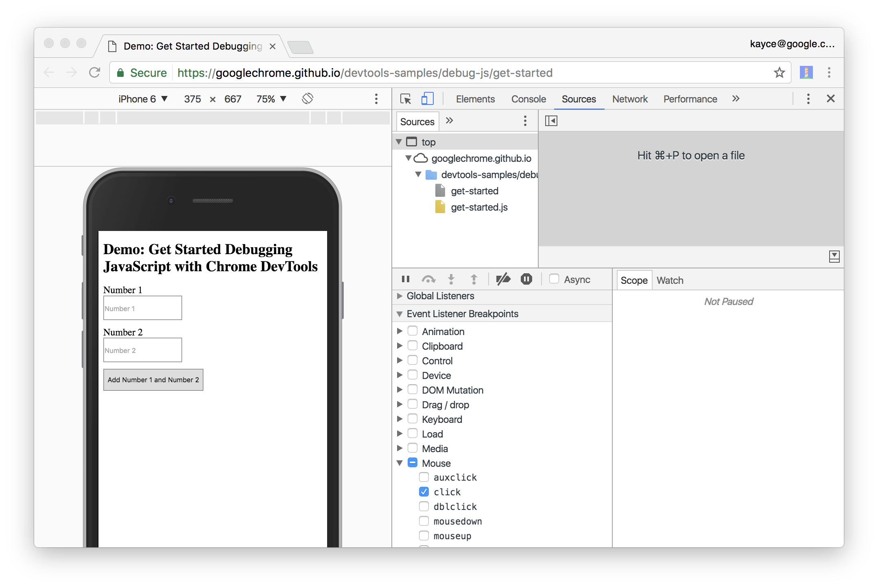Expand the Global Listeners section
Screen dimensions: 878x588
point(400,296)
